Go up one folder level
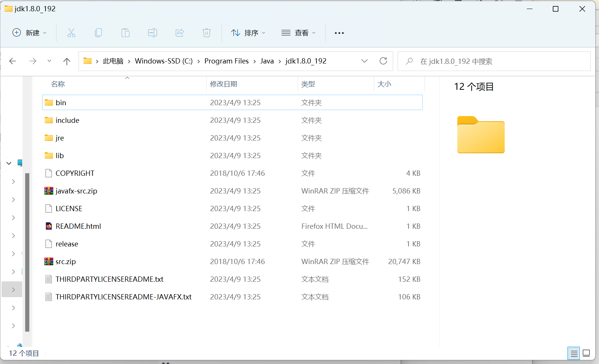 [67, 61]
